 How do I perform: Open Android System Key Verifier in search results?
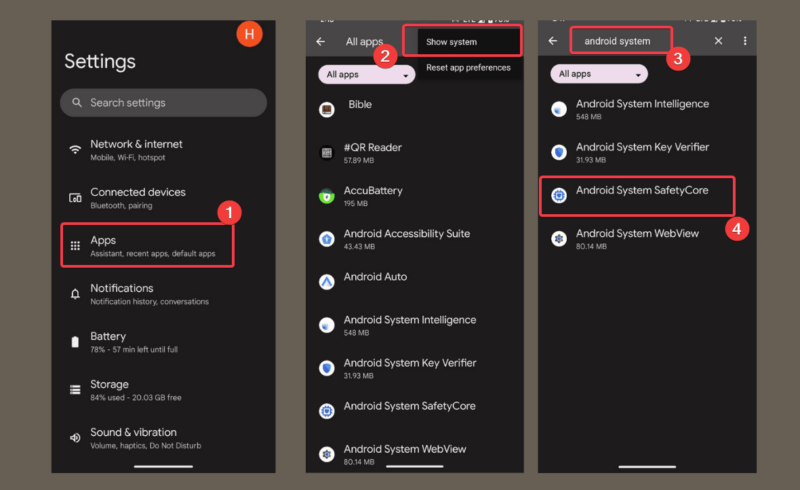click(x=647, y=152)
